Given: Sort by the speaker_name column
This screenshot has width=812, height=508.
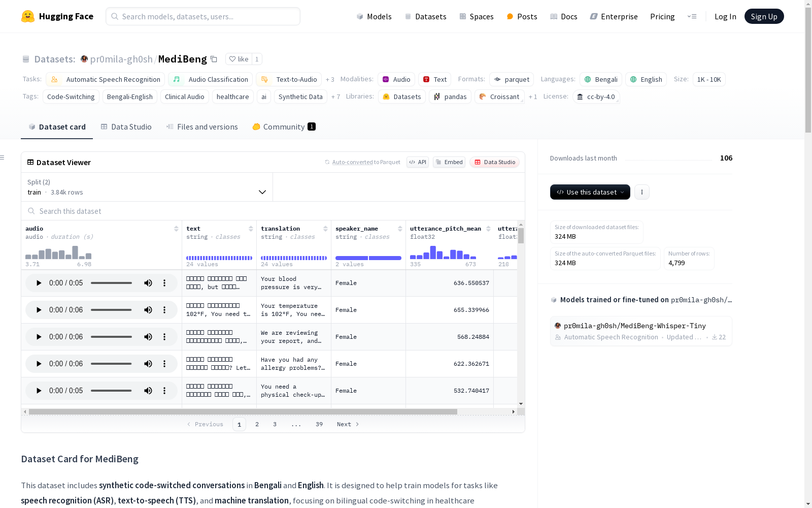Looking at the screenshot, I should [400, 229].
